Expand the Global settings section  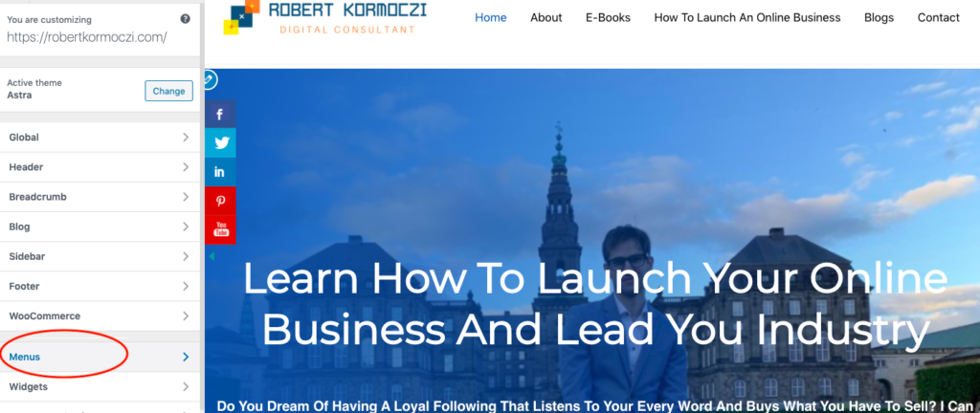click(x=100, y=138)
